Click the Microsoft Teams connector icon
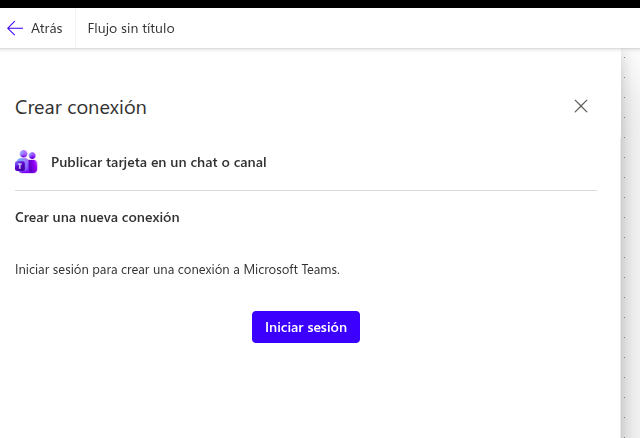Viewport: 640px width, 438px height. [x=26, y=162]
